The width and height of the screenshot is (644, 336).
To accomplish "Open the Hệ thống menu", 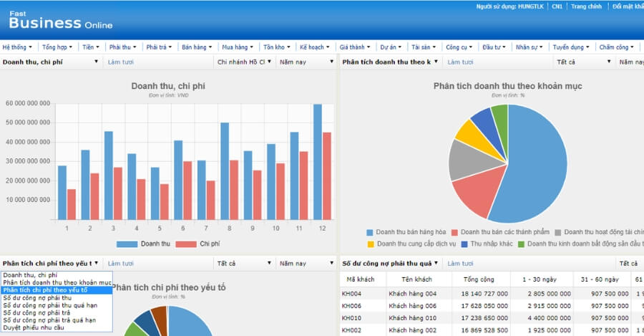I will [x=16, y=47].
